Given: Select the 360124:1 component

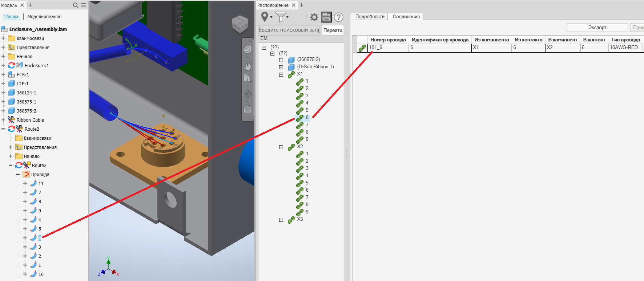Looking at the screenshot, I should click(26, 93).
